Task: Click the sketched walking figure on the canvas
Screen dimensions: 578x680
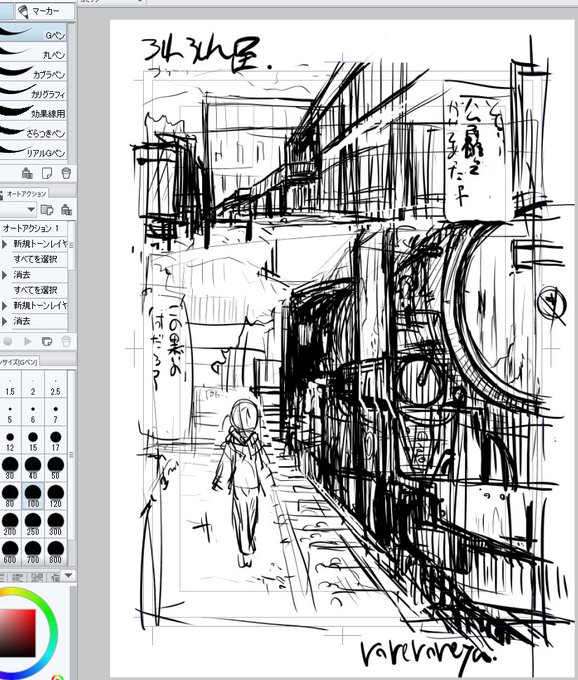Action: point(244,481)
